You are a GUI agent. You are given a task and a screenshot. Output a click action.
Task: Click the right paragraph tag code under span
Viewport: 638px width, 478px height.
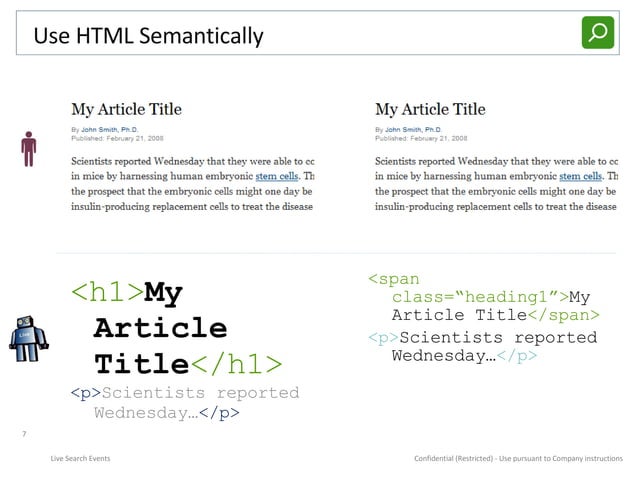coord(482,346)
